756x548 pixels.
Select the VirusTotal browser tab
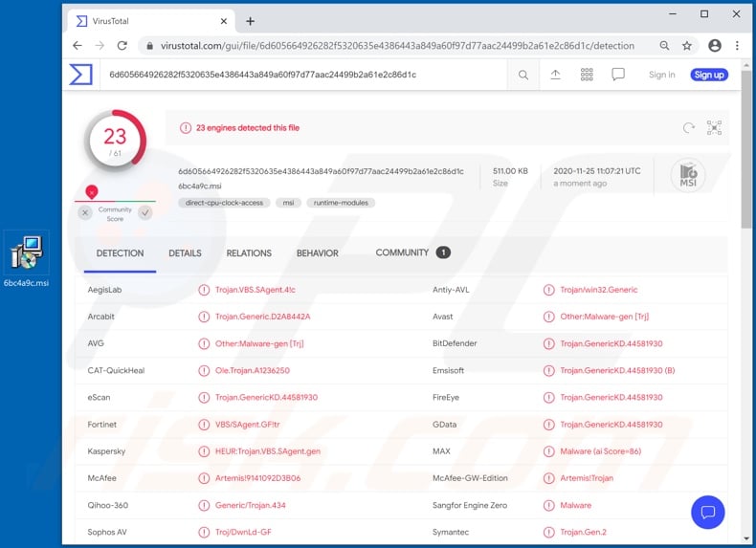[x=151, y=21]
